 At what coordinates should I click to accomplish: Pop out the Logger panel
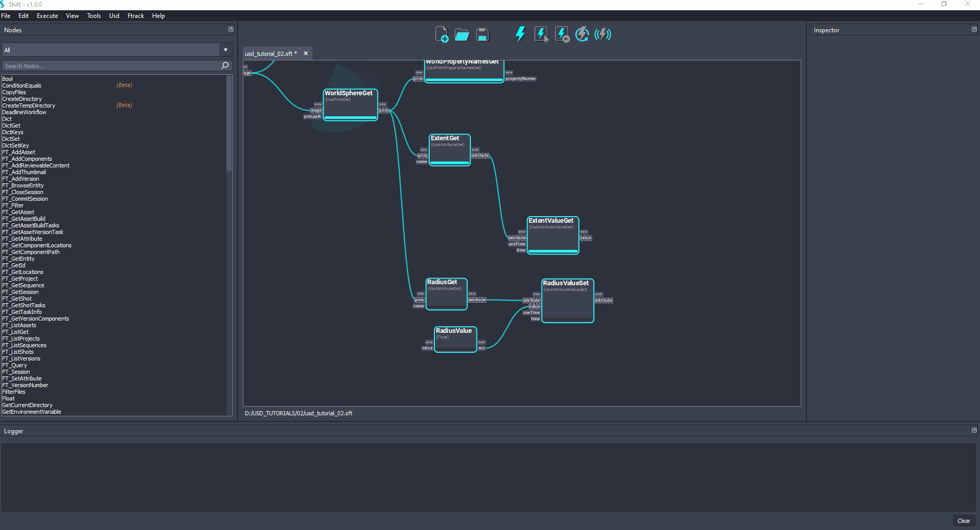pos(973,430)
